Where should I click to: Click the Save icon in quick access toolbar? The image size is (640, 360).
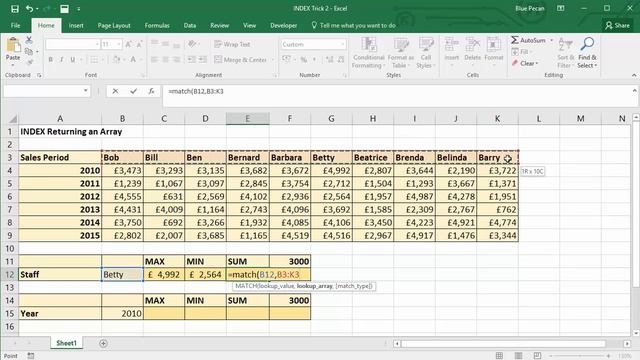15,9
